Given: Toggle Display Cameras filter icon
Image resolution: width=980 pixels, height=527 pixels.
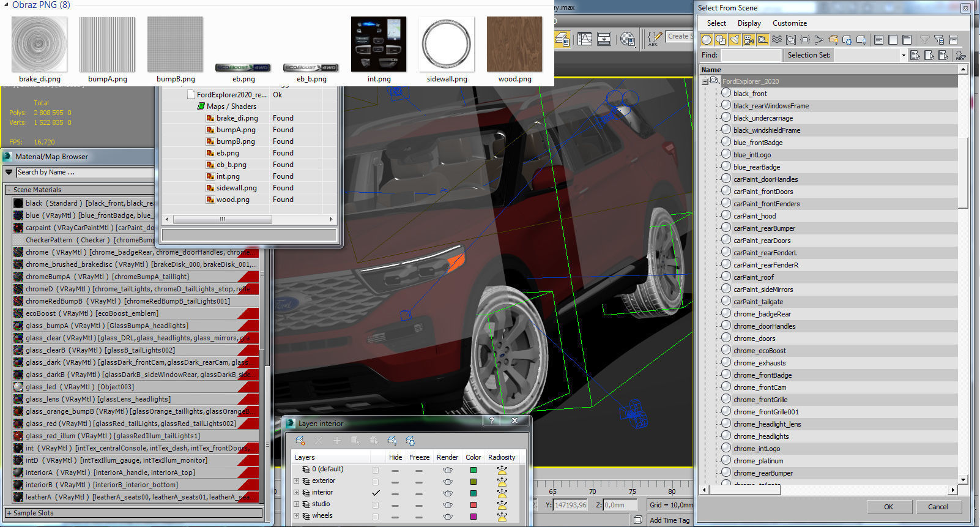Looking at the screenshot, I should (x=748, y=40).
